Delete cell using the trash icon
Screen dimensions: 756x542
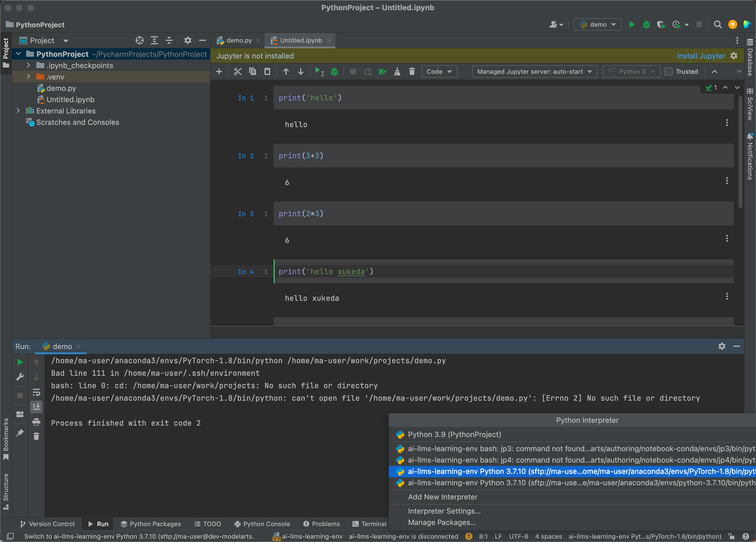click(x=412, y=72)
